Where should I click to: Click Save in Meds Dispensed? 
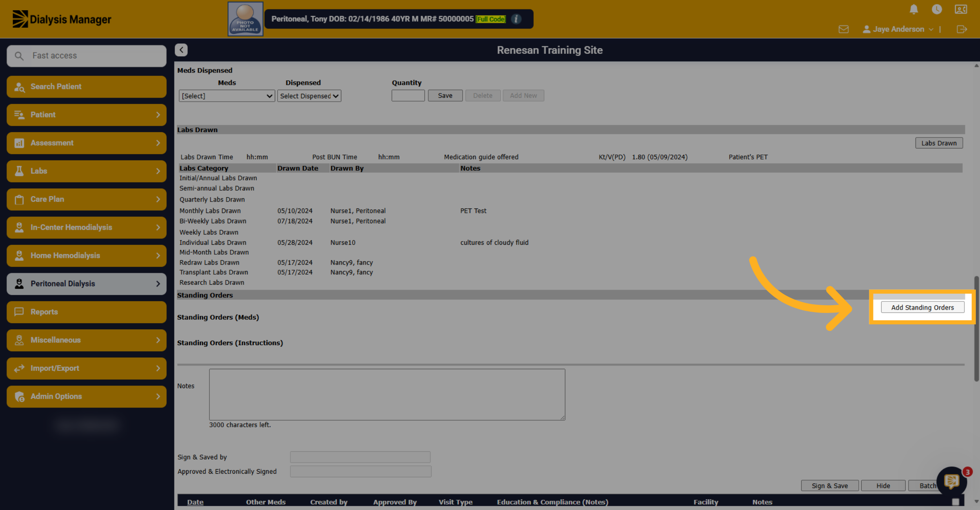445,95
